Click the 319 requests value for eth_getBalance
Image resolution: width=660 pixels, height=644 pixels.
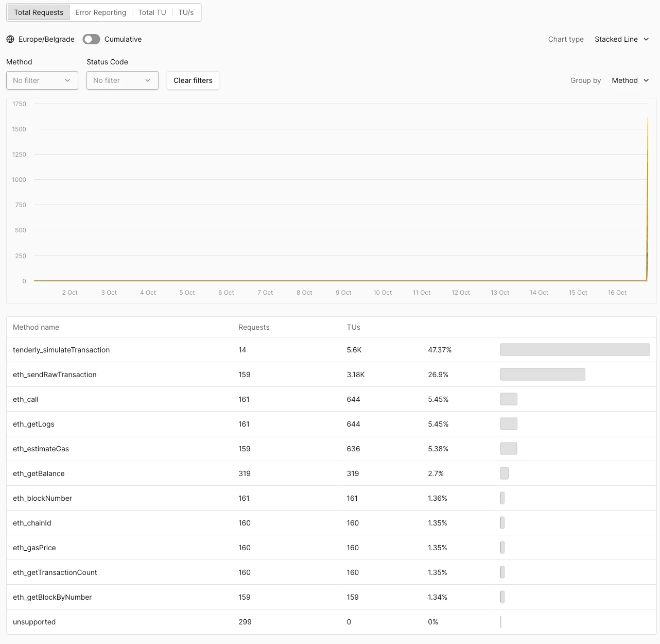[245, 473]
